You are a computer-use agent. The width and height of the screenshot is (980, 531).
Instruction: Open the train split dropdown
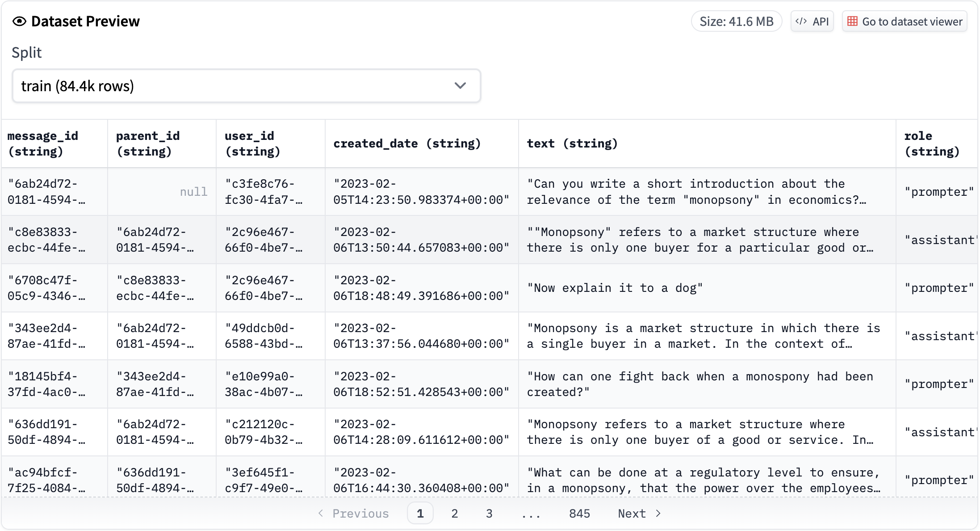(246, 86)
